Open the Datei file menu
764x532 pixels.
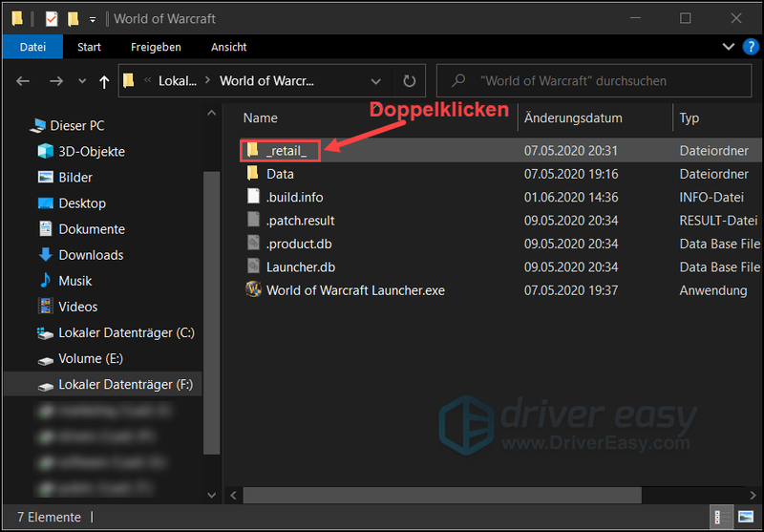coord(32,47)
